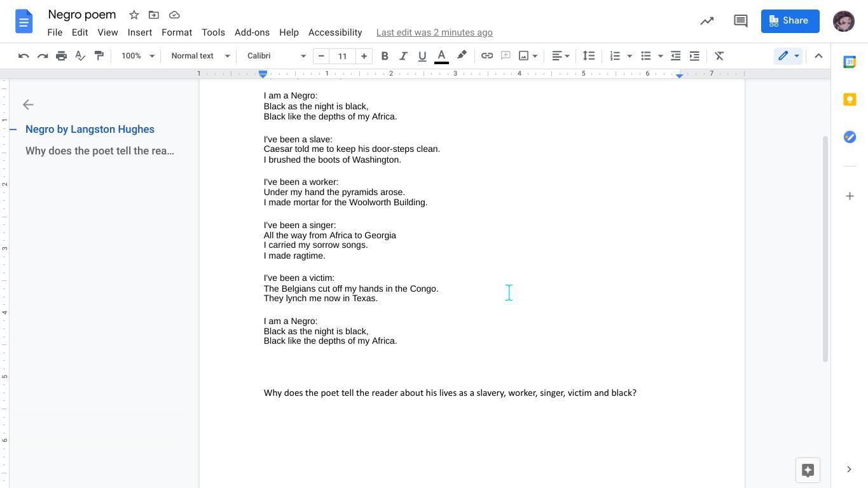The height and width of the screenshot is (488, 868).
Task: Check cloud save status icon
Action: tap(174, 15)
